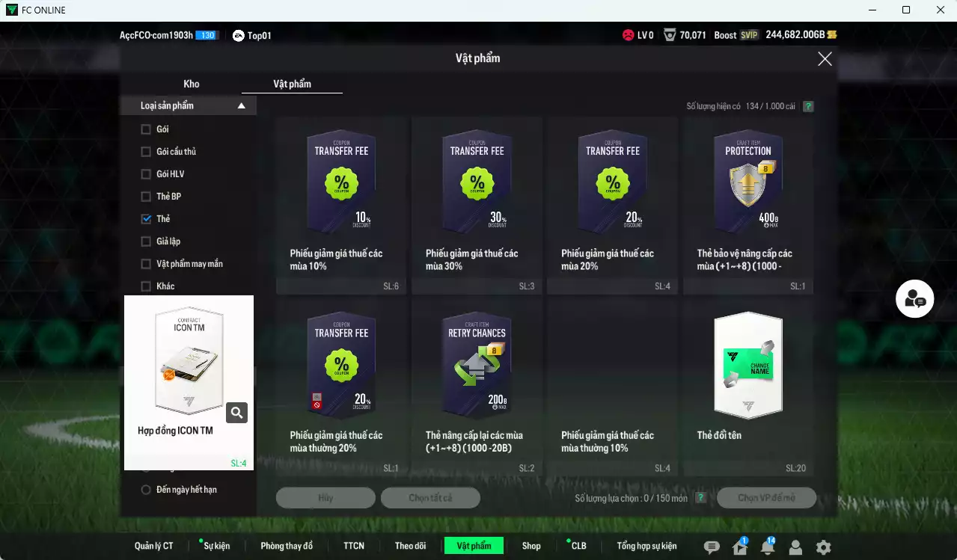
Task: Click the Thẻ đổi tên item name
Action: tap(719, 435)
